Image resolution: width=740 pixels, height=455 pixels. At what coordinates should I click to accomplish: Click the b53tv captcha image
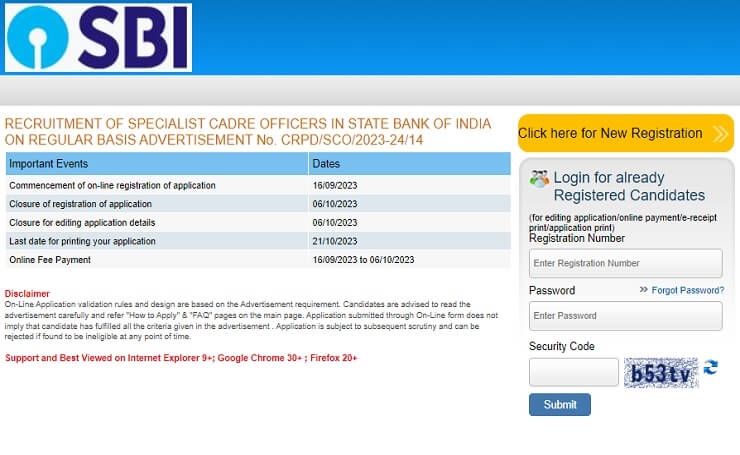tap(661, 373)
